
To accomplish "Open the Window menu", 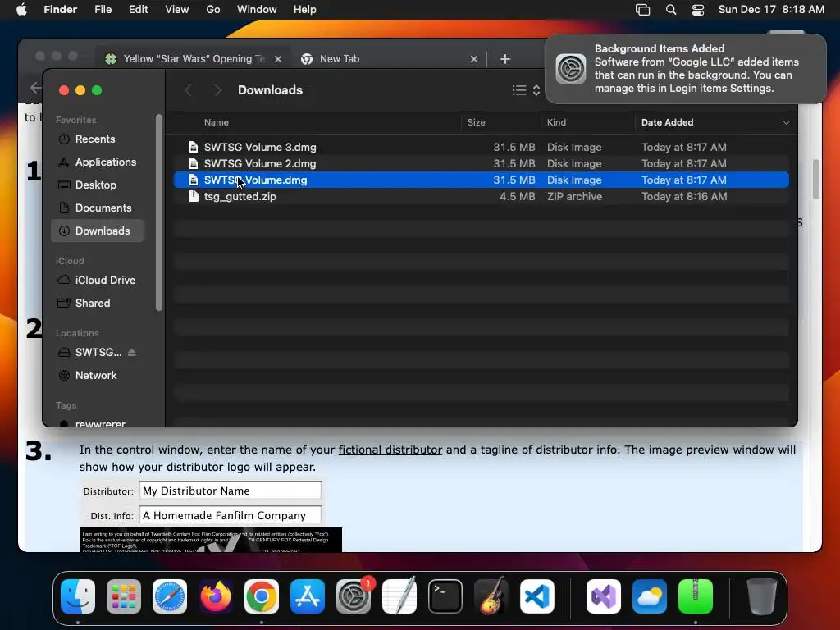I will coord(257,10).
